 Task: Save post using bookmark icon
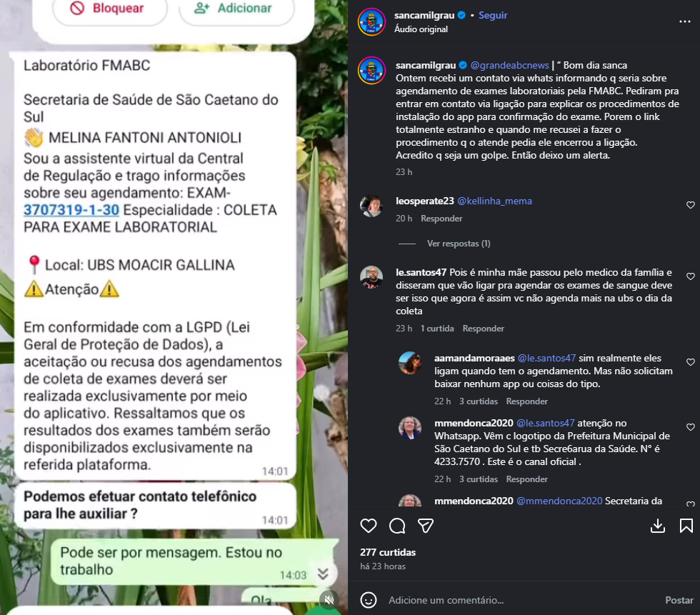(x=686, y=526)
